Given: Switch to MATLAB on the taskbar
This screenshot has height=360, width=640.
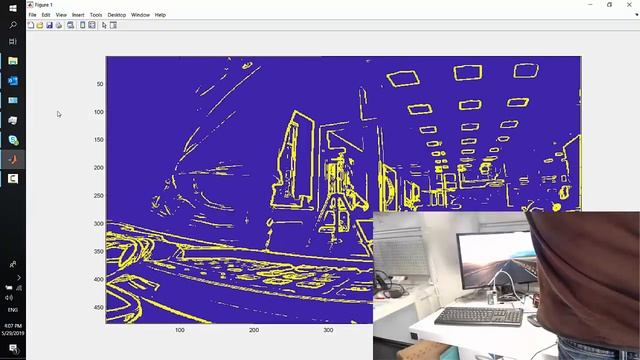Looking at the screenshot, I should pyautogui.click(x=13, y=160).
